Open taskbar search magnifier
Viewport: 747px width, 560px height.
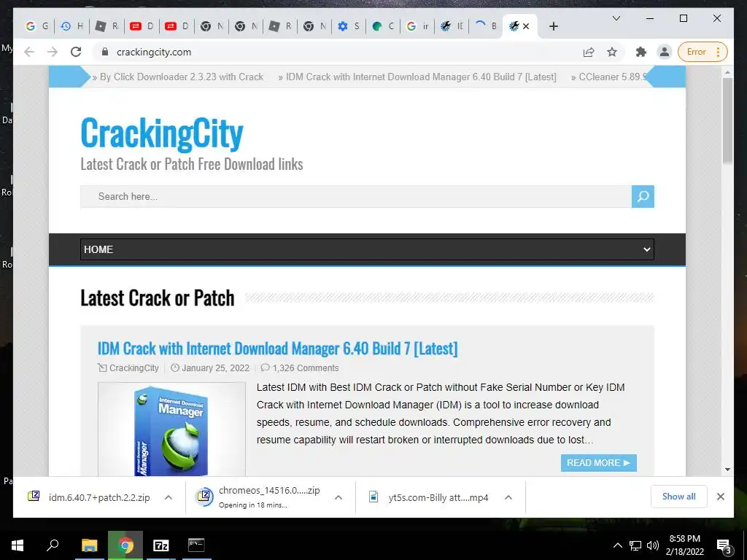click(x=53, y=545)
